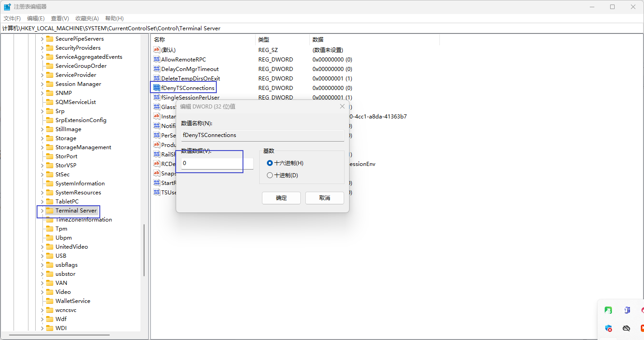Select the 十进制(D) decimal radio button
Viewport: 644px width, 340px height.
(270, 175)
